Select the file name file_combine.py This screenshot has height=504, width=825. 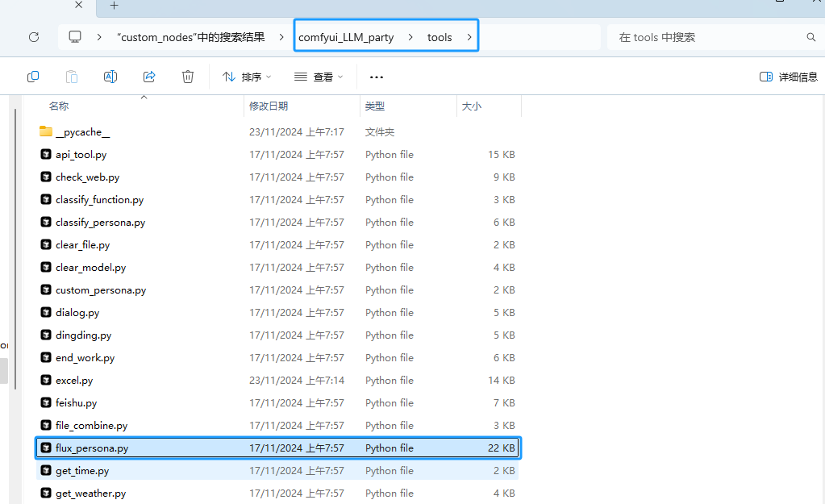coord(92,426)
